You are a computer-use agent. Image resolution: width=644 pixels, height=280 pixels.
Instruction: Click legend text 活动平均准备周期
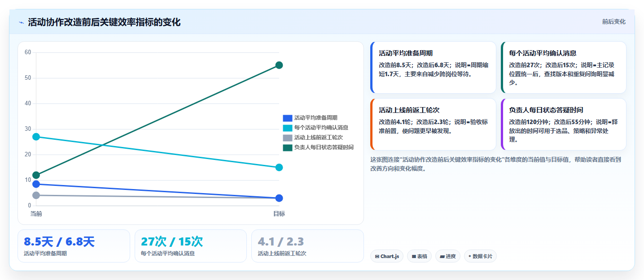click(x=315, y=118)
